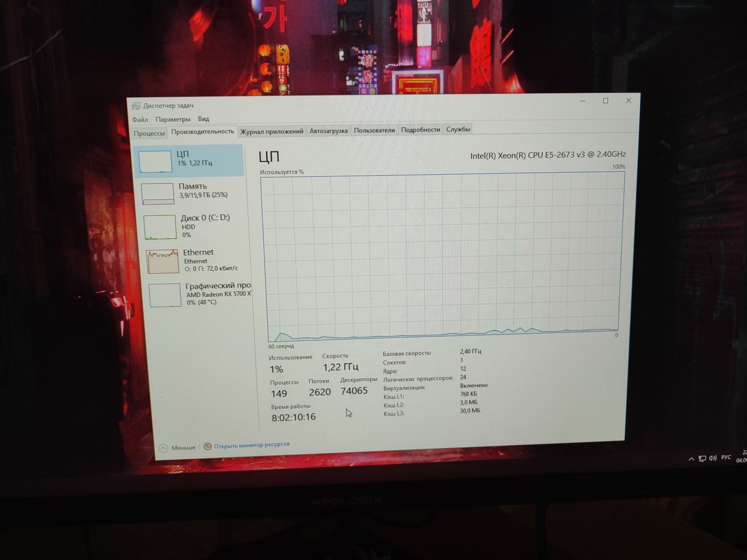Collapse view with the Меньше button
The height and width of the screenshot is (560, 747).
183,448
